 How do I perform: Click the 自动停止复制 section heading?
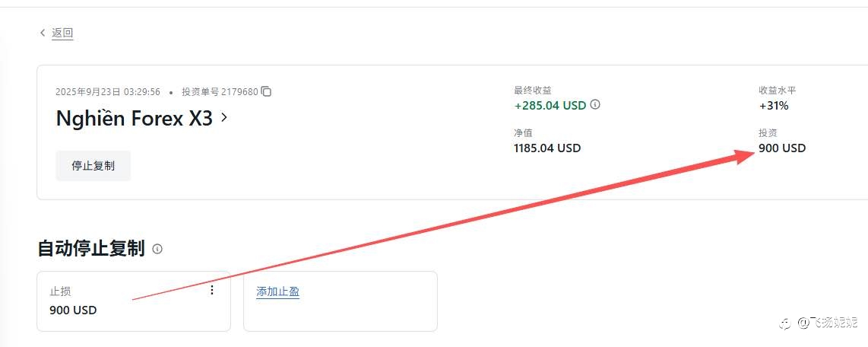click(90, 249)
